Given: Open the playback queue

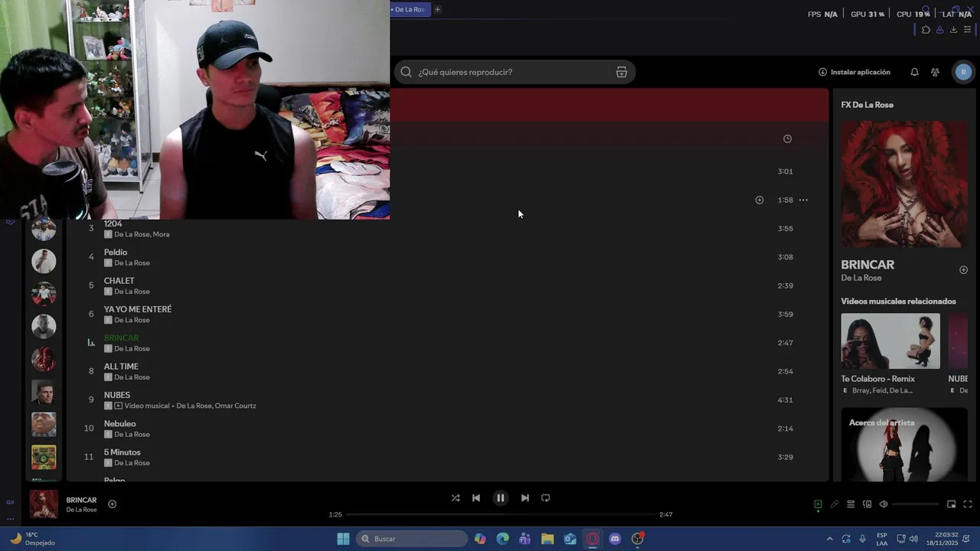Looking at the screenshot, I should pos(851,504).
